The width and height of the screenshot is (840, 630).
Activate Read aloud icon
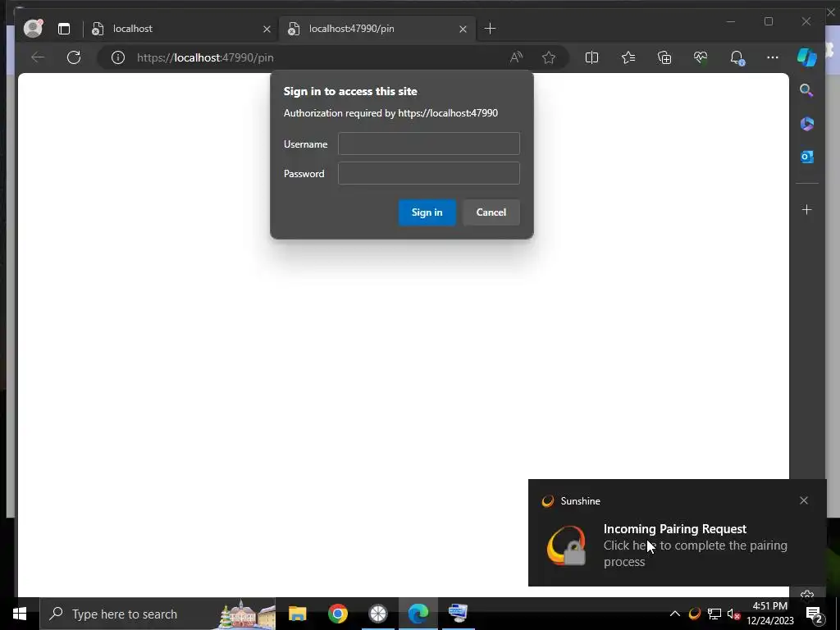(x=516, y=57)
